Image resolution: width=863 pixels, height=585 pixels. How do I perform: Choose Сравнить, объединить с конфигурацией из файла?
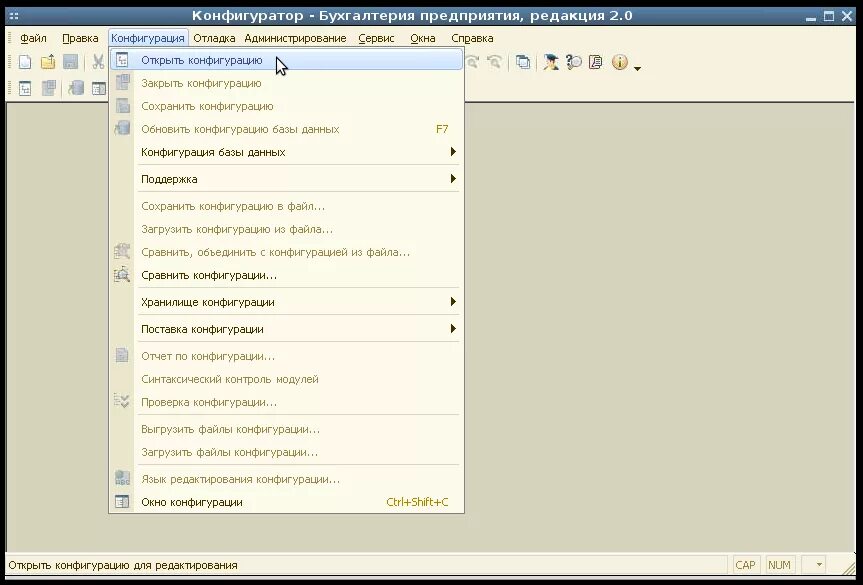[286, 253]
